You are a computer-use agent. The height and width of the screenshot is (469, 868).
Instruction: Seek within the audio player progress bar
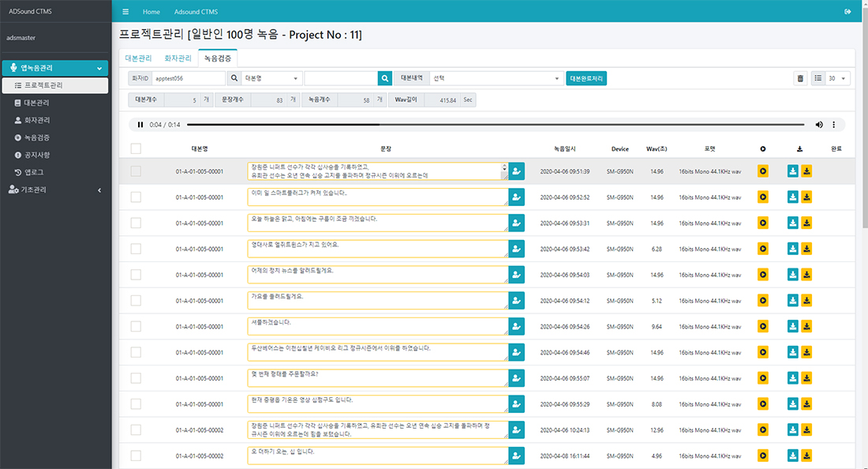click(x=496, y=125)
